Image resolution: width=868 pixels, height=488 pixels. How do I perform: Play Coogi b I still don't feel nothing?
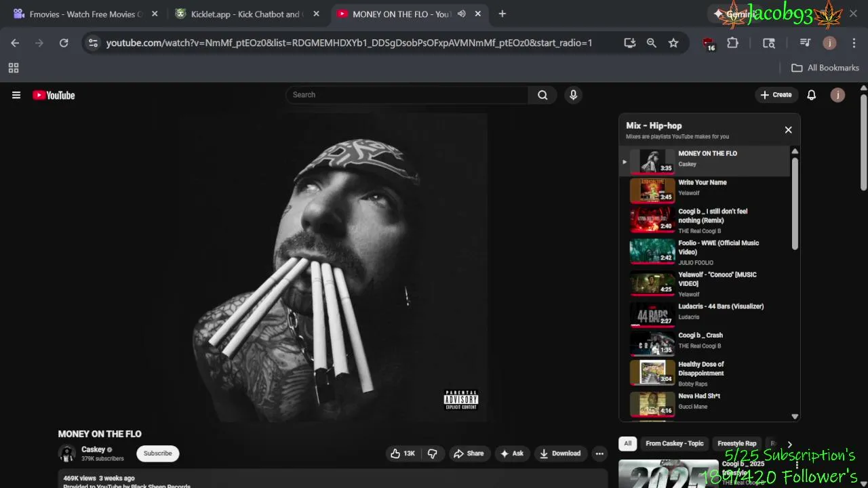(x=705, y=221)
